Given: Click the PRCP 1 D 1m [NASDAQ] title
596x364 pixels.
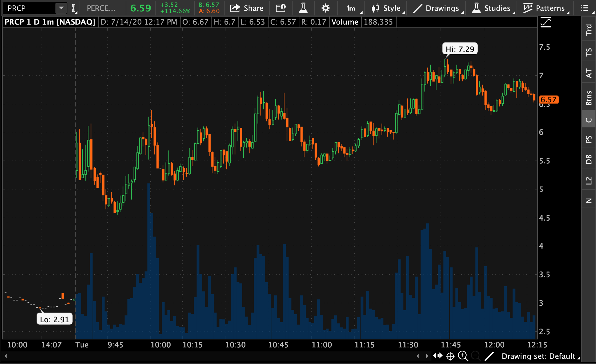Looking at the screenshot, I should click(x=50, y=22).
